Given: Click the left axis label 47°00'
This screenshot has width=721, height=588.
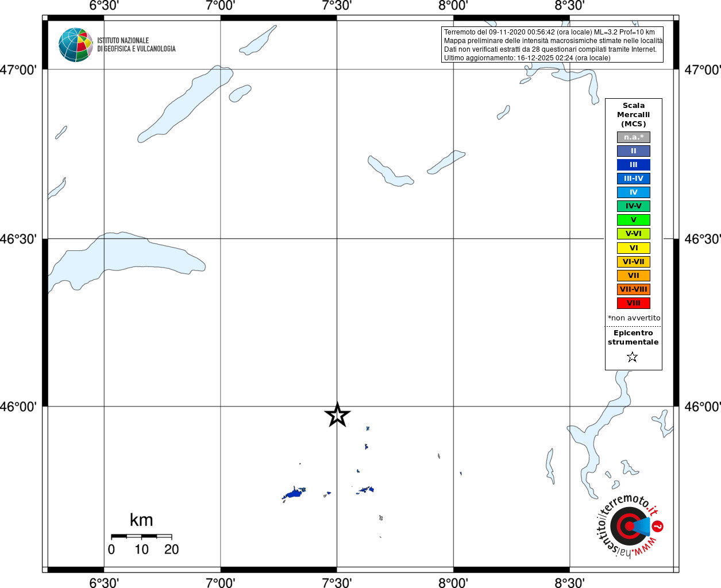Looking at the screenshot, I should (18, 70).
